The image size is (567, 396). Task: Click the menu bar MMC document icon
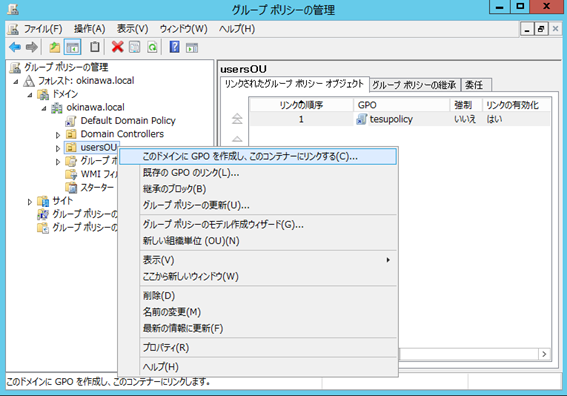pyautogui.click(x=13, y=29)
